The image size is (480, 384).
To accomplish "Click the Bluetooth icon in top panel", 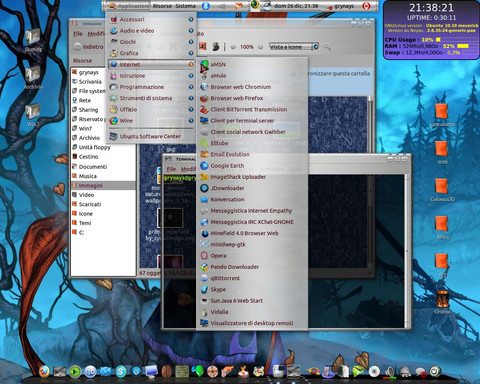I will [206, 6].
